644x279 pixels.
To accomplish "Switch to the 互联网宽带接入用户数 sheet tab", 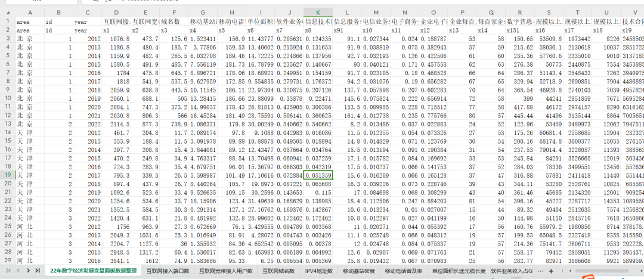I will coord(225,271).
